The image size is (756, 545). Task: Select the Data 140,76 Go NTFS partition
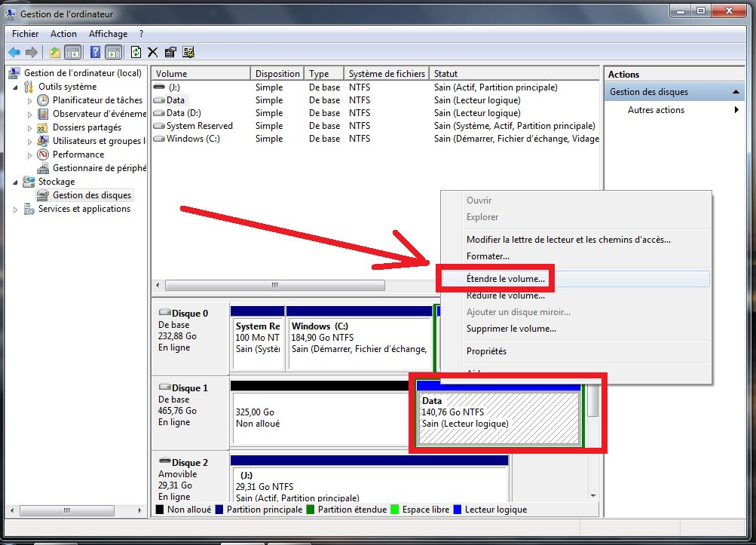click(498, 418)
